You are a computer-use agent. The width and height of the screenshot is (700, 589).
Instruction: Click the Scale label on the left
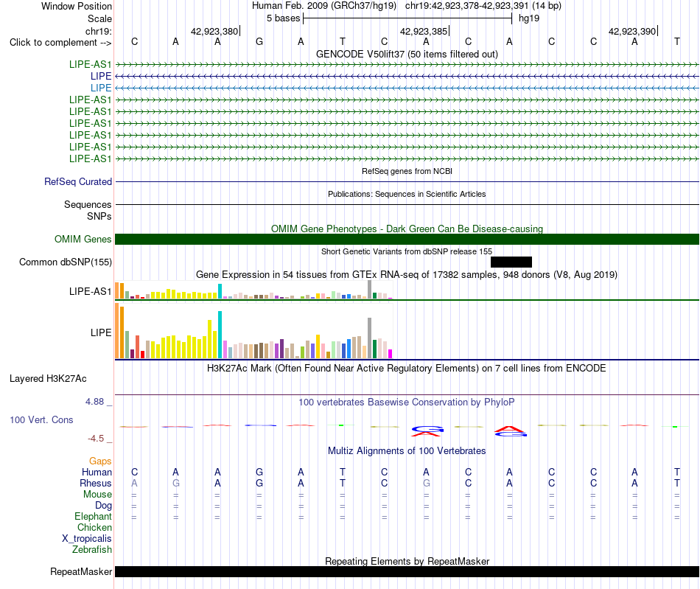pos(99,18)
